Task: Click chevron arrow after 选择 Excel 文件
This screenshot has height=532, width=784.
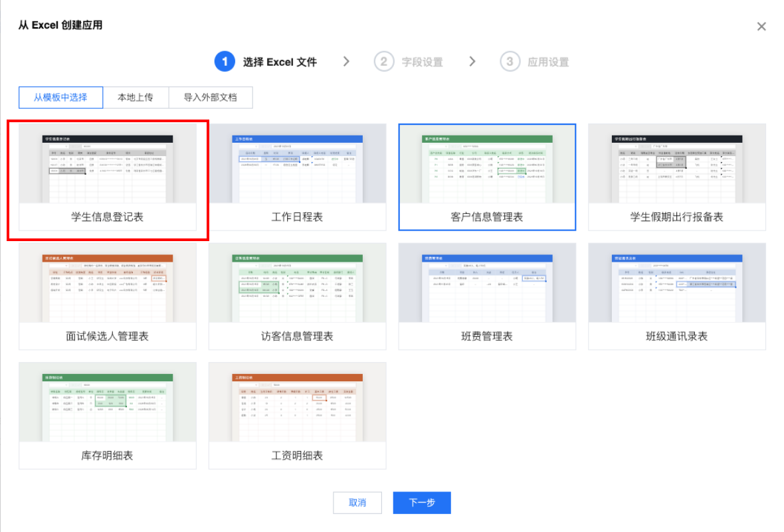Action: [347, 62]
